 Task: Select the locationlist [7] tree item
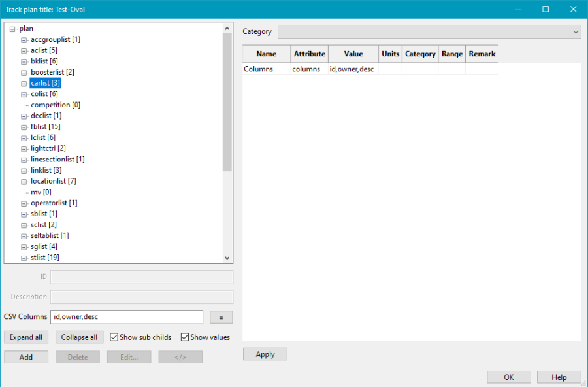tap(54, 181)
